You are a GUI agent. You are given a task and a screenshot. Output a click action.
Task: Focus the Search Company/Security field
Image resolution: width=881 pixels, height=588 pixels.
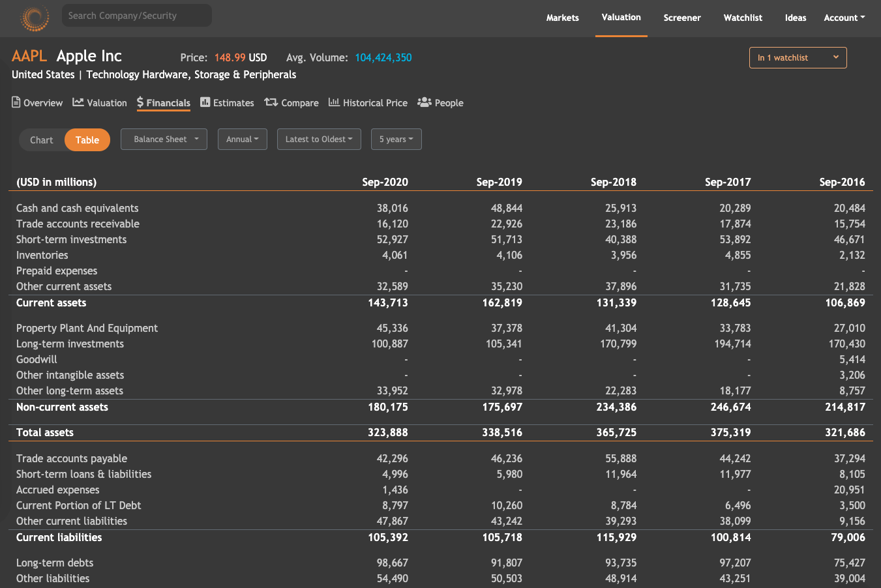(x=137, y=16)
